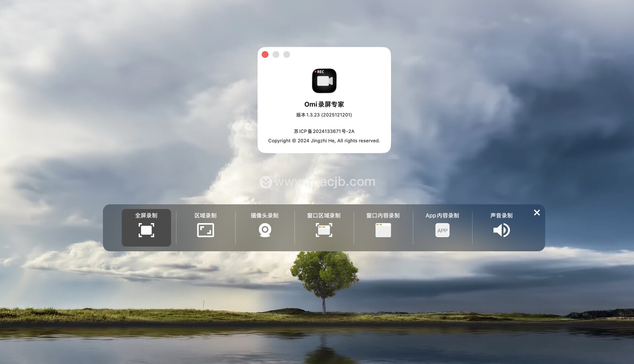Click the App内容录制 label
Image resolution: width=634 pixels, height=364 pixels.
[442, 215]
